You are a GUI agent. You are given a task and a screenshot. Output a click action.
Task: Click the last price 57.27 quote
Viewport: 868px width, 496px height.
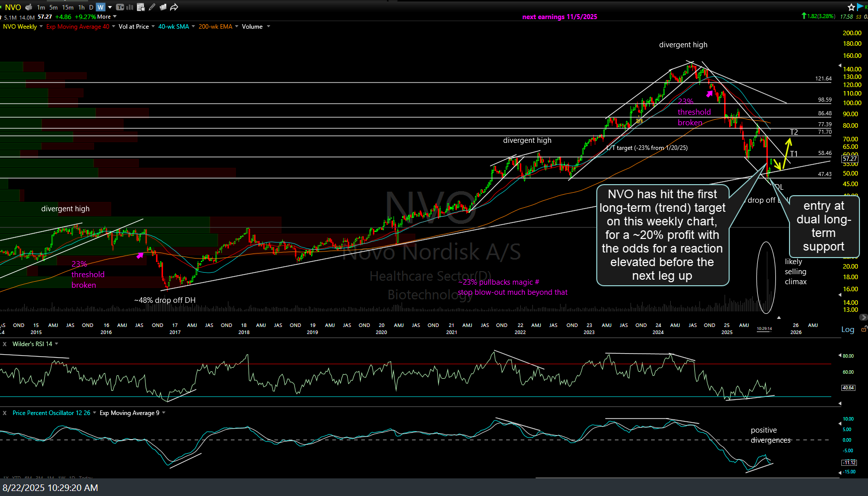pos(45,17)
